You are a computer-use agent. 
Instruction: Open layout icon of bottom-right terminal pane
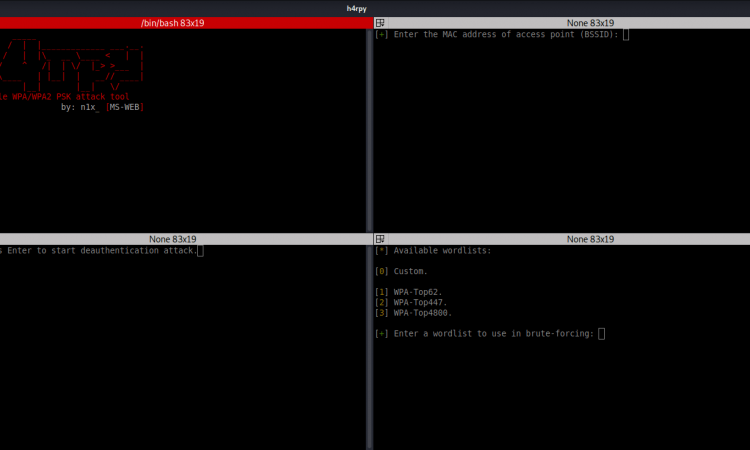(x=380, y=239)
